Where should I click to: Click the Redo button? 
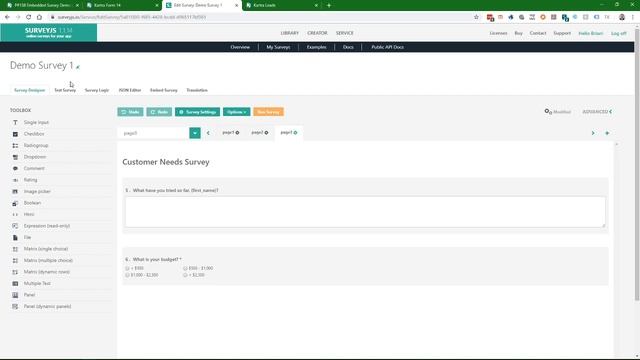(159, 112)
